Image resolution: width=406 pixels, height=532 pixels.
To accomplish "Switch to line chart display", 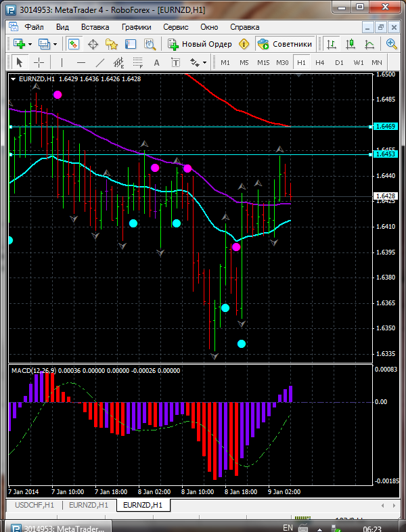I will click(x=369, y=44).
